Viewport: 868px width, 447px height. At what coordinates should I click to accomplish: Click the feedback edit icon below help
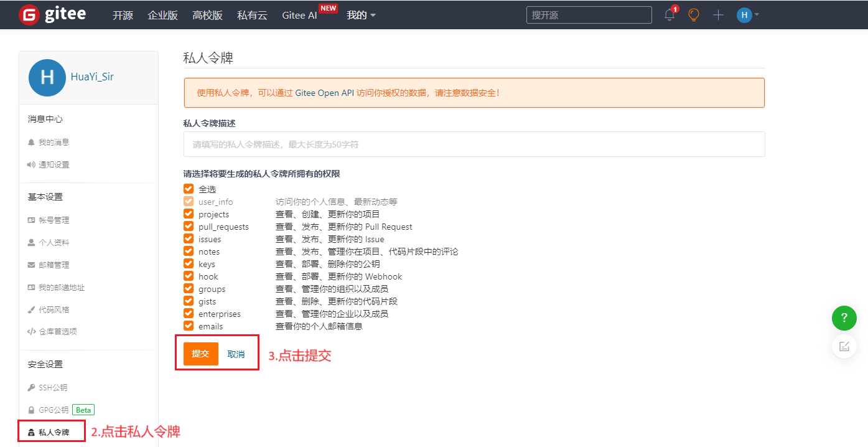coord(844,346)
